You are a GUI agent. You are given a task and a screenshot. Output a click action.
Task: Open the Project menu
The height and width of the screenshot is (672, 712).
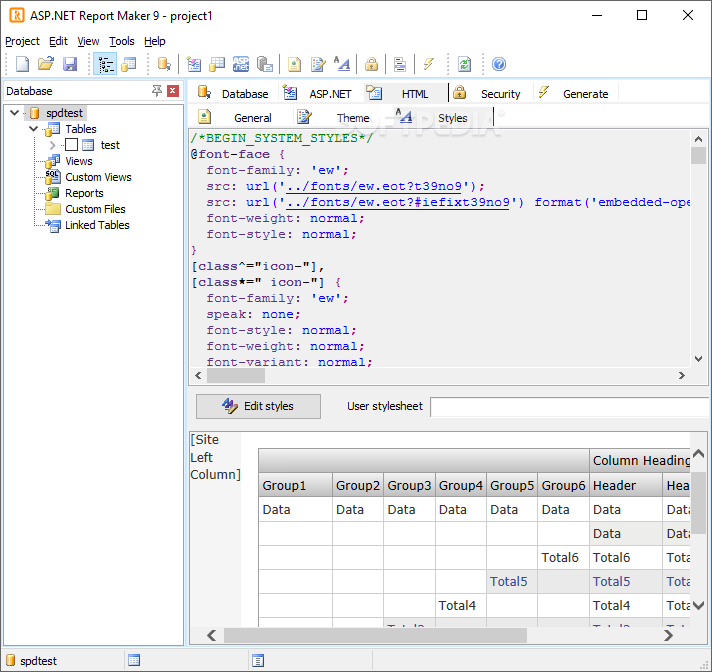[x=22, y=41]
